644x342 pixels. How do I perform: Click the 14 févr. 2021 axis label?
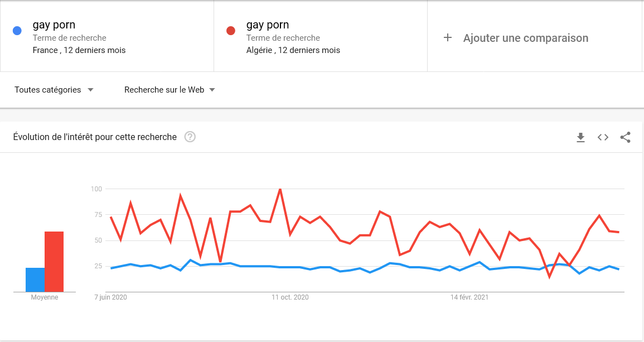(x=469, y=297)
